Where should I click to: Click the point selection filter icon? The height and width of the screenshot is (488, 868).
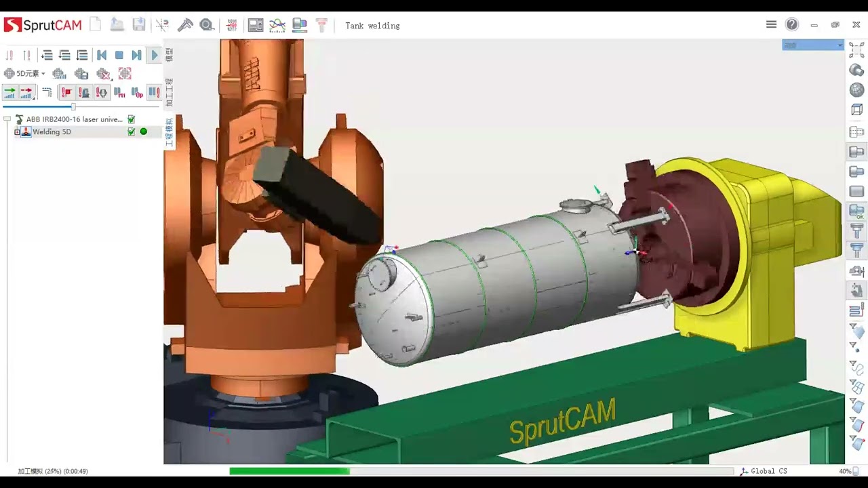pos(856,347)
